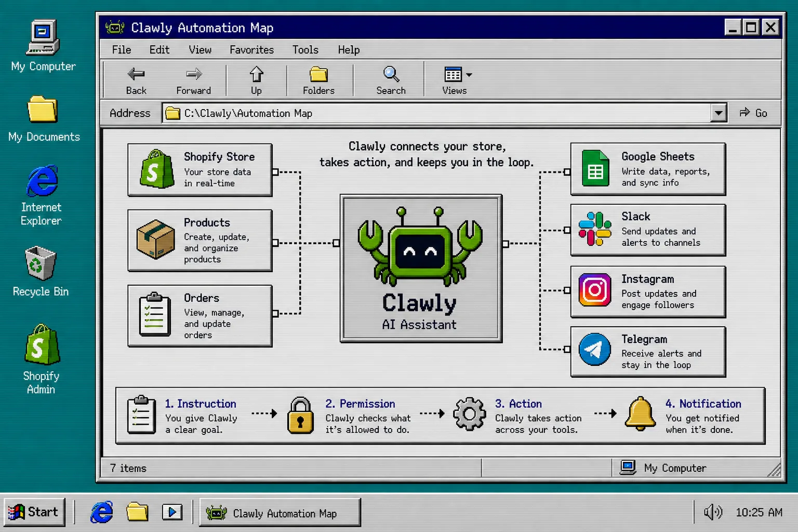798x532 pixels.
Task: Click the Clawly crab mascot
Action: pos(420,247)
